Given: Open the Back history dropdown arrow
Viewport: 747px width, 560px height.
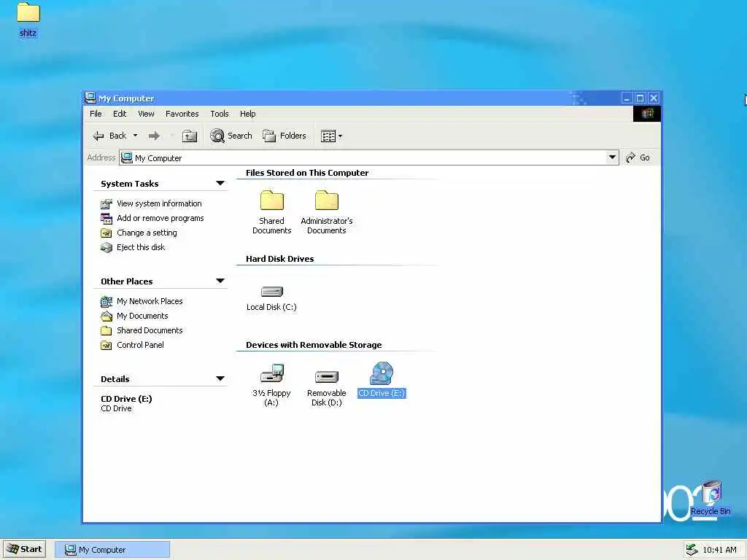Looking at the screenshot, I should click(135, 136).
